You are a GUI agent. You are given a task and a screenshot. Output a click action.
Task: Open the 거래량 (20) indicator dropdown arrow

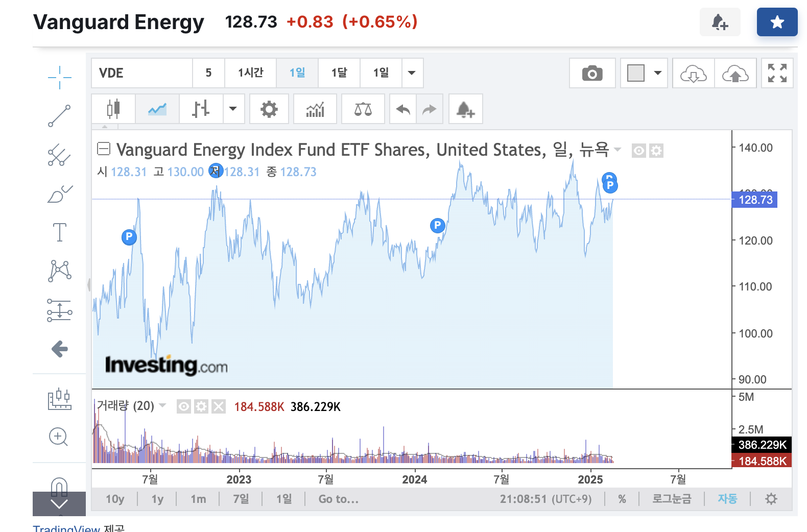click(163, 405)
